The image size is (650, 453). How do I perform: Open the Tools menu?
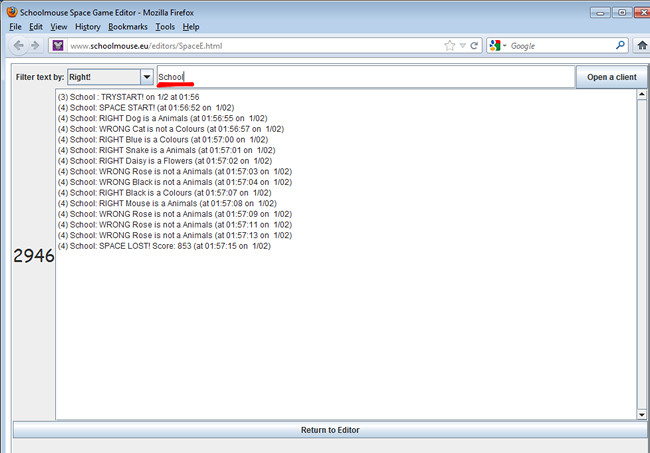click(x=165, y=26)
